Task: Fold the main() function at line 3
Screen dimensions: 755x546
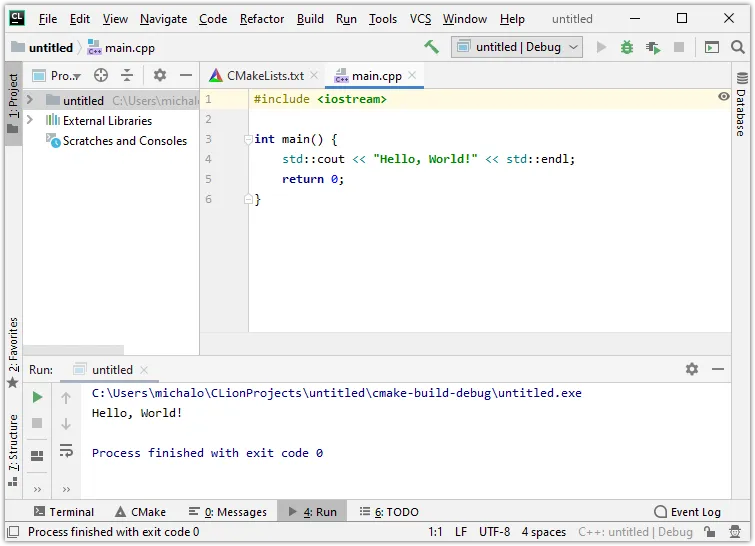Action: pyautogui.click(x=248, y=140)
